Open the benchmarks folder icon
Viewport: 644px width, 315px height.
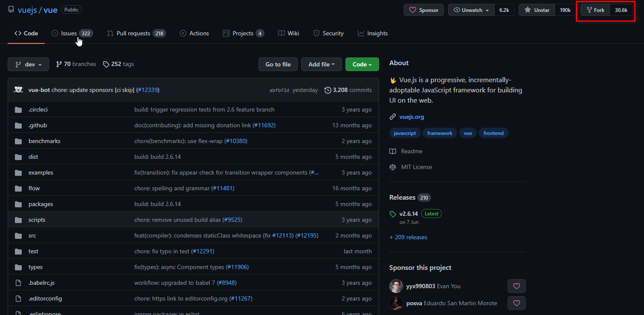18,141
